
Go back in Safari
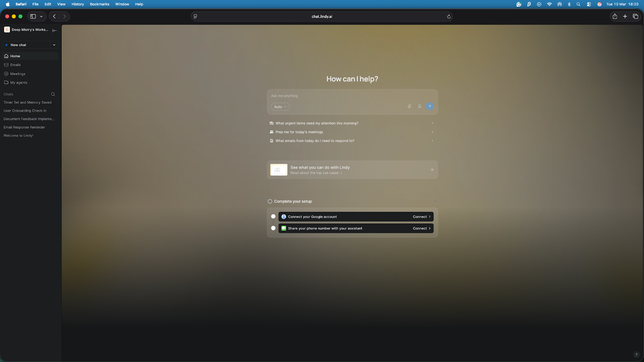(x=54, y=16)
